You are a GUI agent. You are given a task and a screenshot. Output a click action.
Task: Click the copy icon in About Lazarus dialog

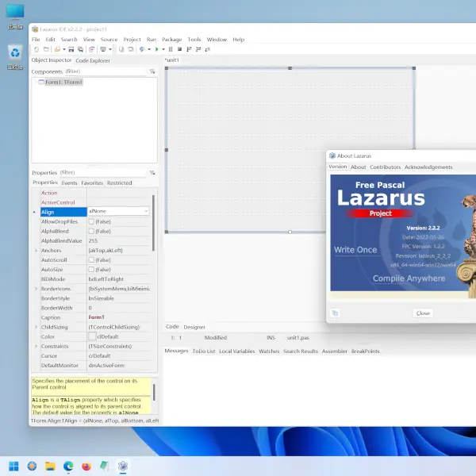pyautogui.click(x=335, y=313)
